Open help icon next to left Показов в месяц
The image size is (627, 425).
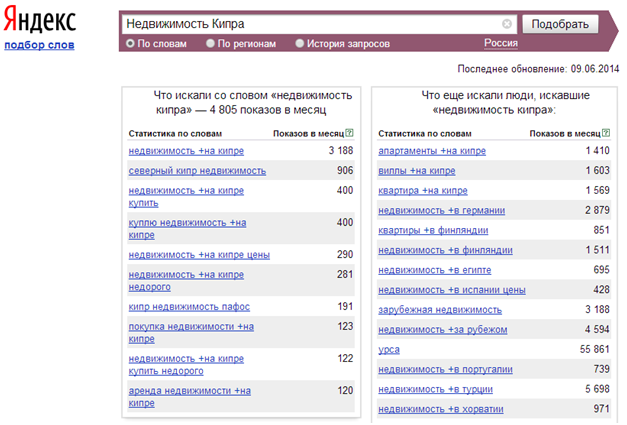(349, 133)
